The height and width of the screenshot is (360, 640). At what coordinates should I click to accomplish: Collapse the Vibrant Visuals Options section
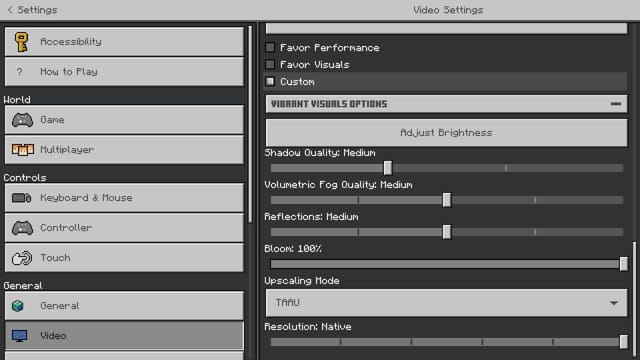(616, 104)
